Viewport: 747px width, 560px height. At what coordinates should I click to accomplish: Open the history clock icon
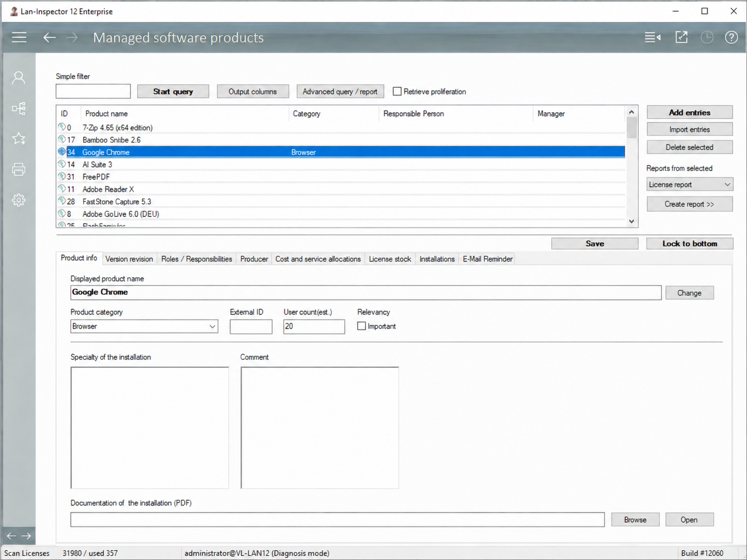tap(707, 37)
